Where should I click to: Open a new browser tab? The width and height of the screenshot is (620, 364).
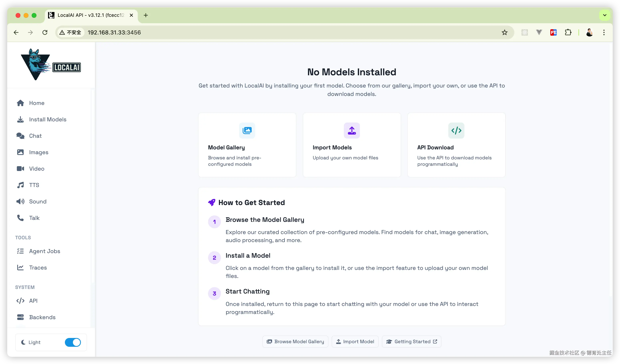pyautogui.click(x=146, y=15)
